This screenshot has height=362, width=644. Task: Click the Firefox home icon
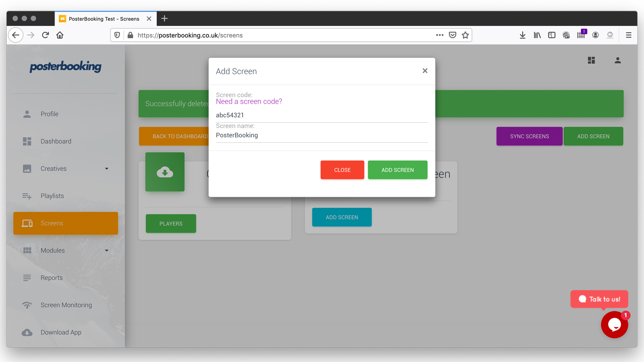[x=60, y=35]
